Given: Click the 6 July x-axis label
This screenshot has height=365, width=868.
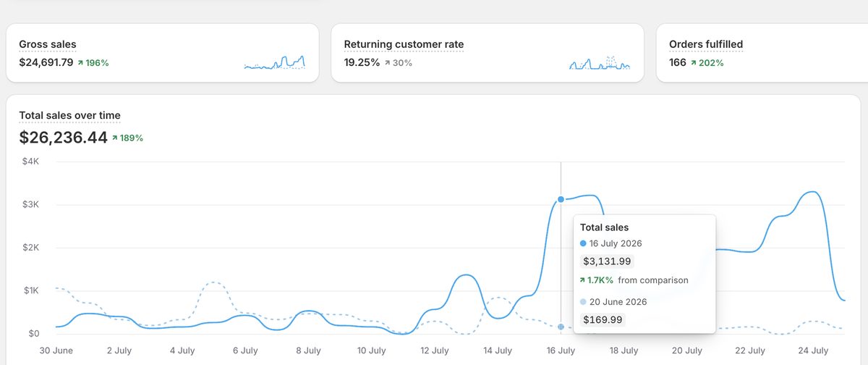Looking at the screenshot, I should click(245, 351).
